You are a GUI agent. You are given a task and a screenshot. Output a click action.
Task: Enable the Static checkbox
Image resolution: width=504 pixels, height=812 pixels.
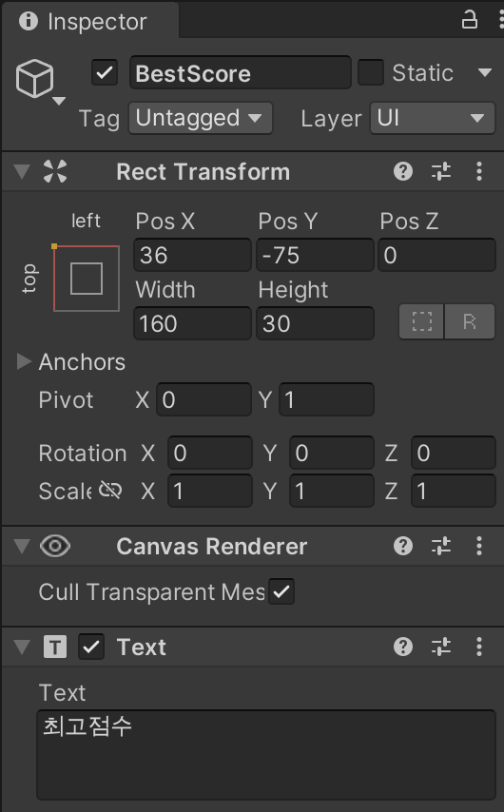tap(371, 72)
